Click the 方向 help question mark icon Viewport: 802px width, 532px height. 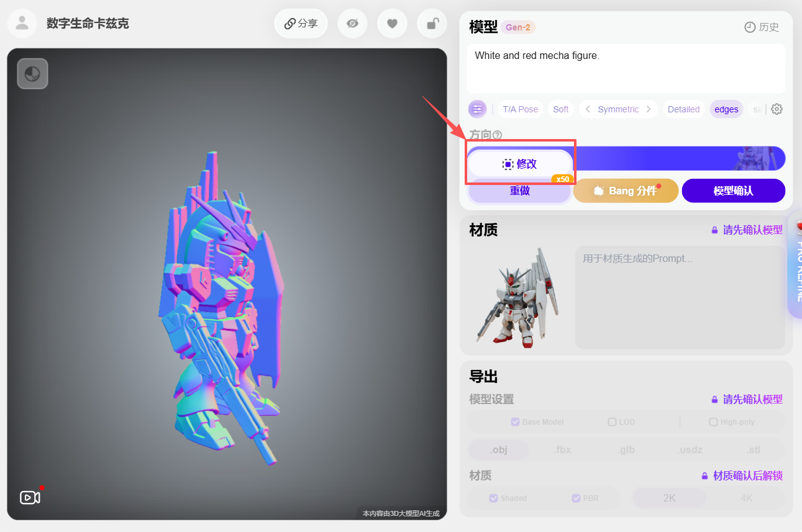(497, 135)
